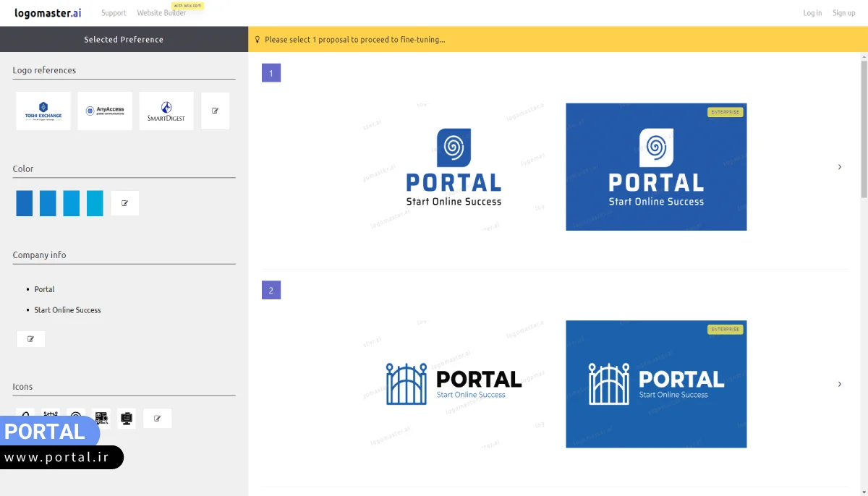Image resolution: width=868 pixels, height=496 pixels.
Task: Select the lightest cyan color swatch
Action: click(95, 203)
